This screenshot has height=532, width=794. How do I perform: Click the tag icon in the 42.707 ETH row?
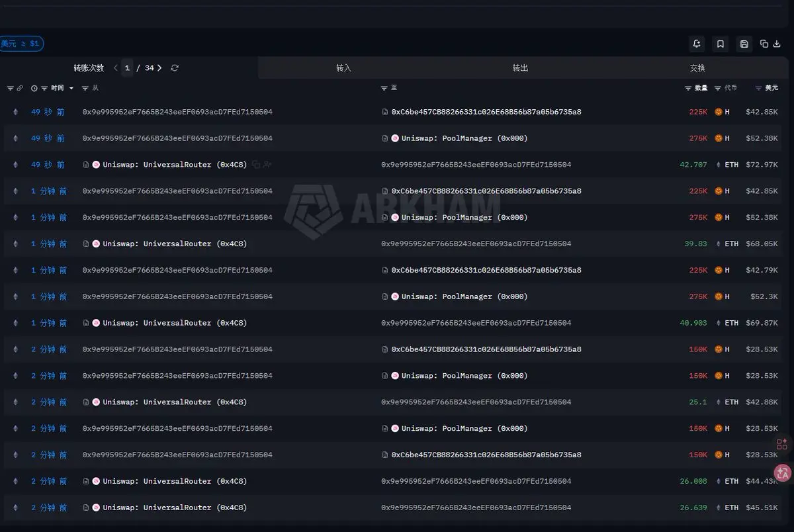267,165
